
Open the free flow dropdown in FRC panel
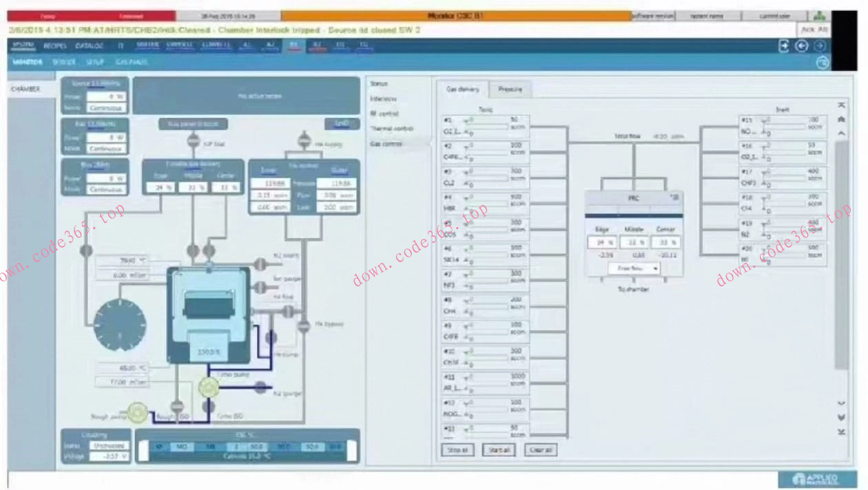click(x=634, y=268)
